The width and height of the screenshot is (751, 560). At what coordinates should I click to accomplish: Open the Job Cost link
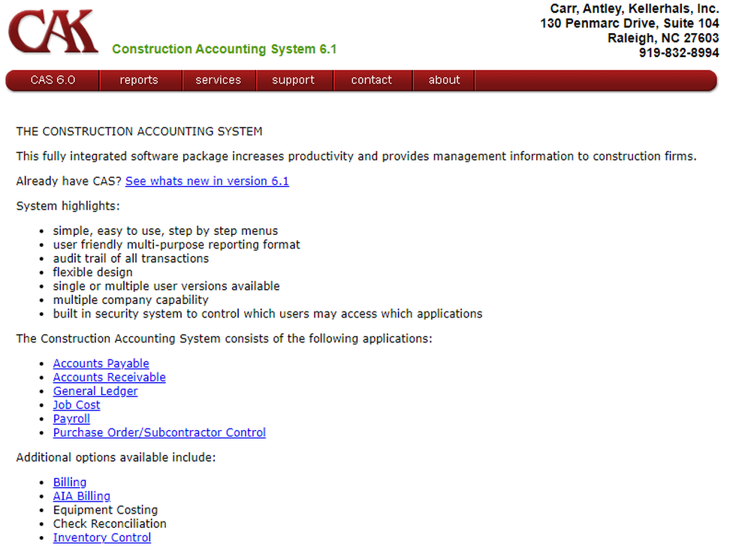click(x=77, y=405)
